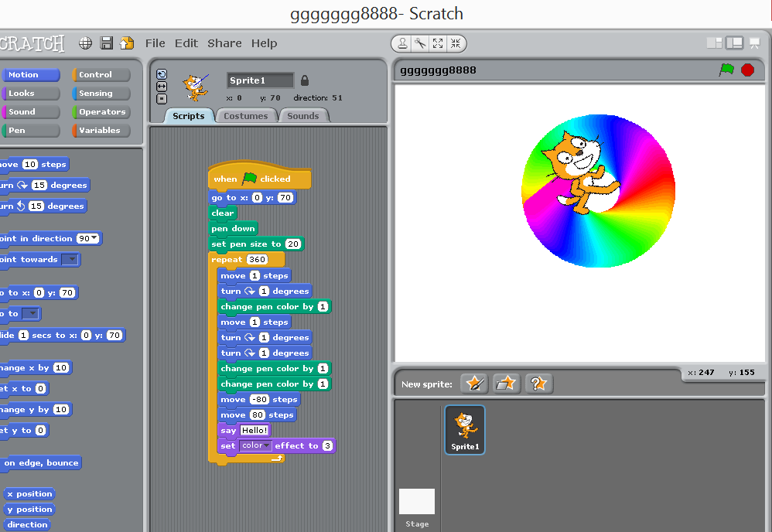Viewport: 772px width, 532px height.
Task: Open the Share menu
Action: 224,43
